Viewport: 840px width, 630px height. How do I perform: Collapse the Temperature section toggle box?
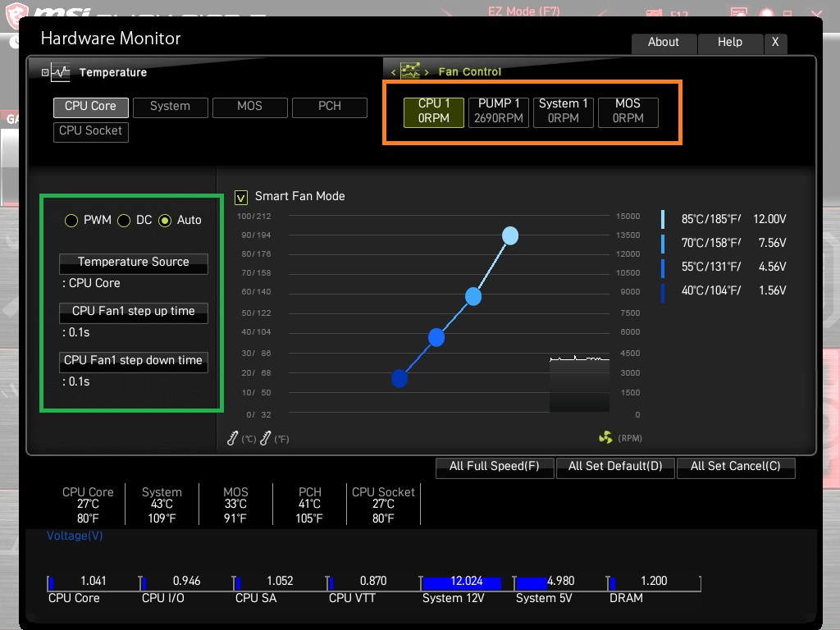[45, 72]
